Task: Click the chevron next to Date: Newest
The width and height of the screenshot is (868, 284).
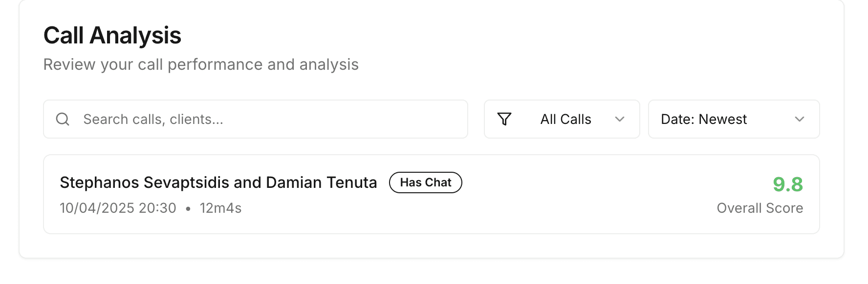Action: click(x=800, y=119)
